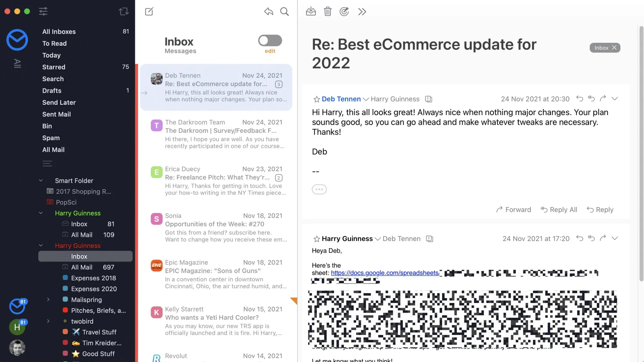The image size is (644, 362).
Task: Toggle the Inbox Messages switch off
Action: coord(270,41)
